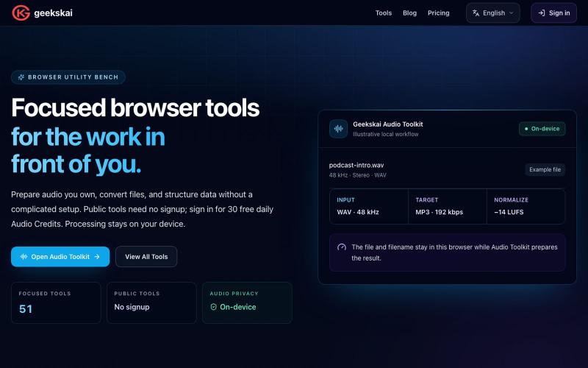Image resolution: width=588 pixels, height=368 pixels.
Task: Click View All Tools button
Action: pos(146,256)
